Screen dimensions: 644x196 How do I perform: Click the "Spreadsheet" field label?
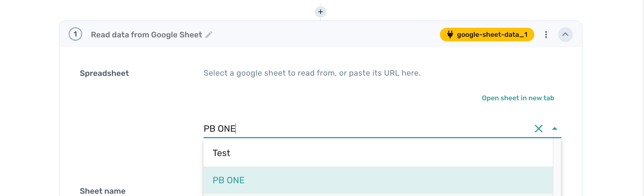[104, 73]
